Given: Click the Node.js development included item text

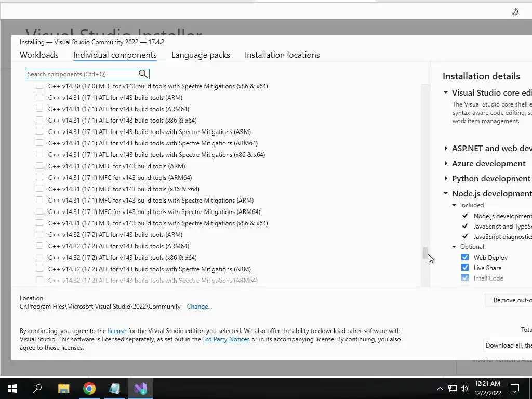Looking at the screenshot, I should (x=502, y=216).
